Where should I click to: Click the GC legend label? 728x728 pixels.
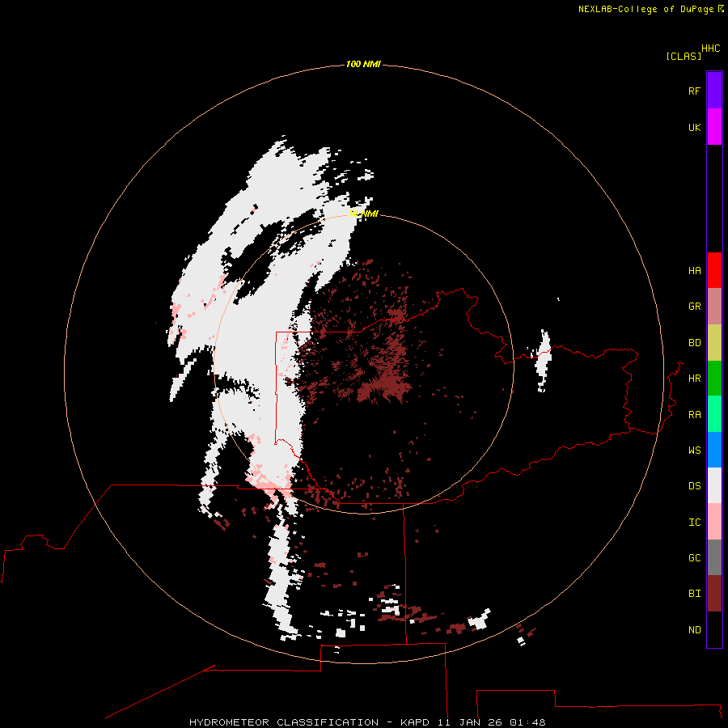[694, 558]
